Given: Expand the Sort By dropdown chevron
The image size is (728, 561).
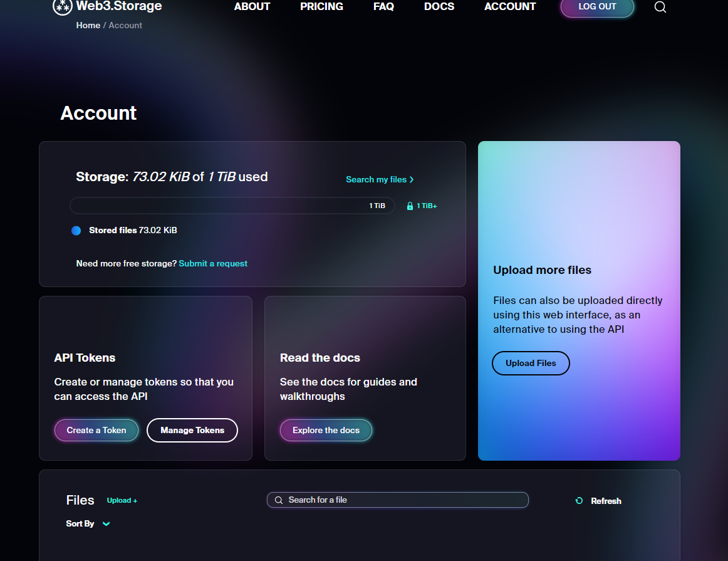Looking at the screenshot, I should click(x=107, y=524).
